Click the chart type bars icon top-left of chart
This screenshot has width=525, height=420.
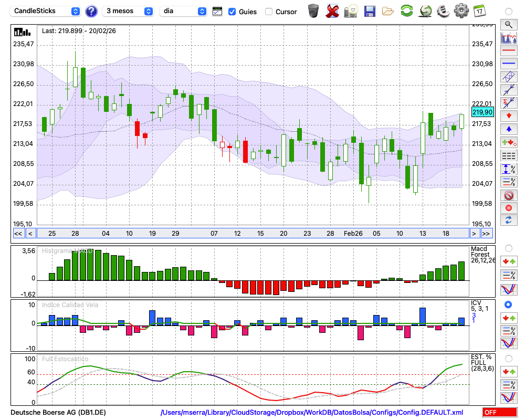tap(22, 32)
